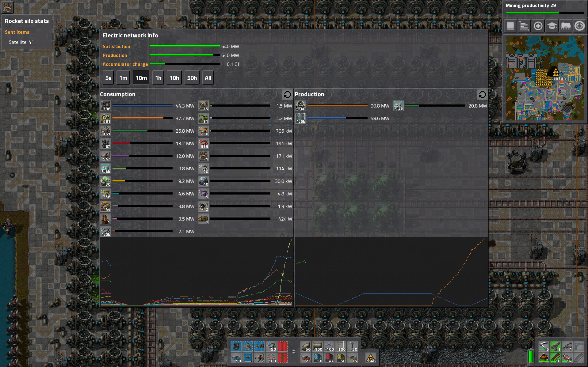Screen dimensions: 588x367
Task: Click the Satellite: 41 entry
Action: pyautogui.click(x=21, y=42)
